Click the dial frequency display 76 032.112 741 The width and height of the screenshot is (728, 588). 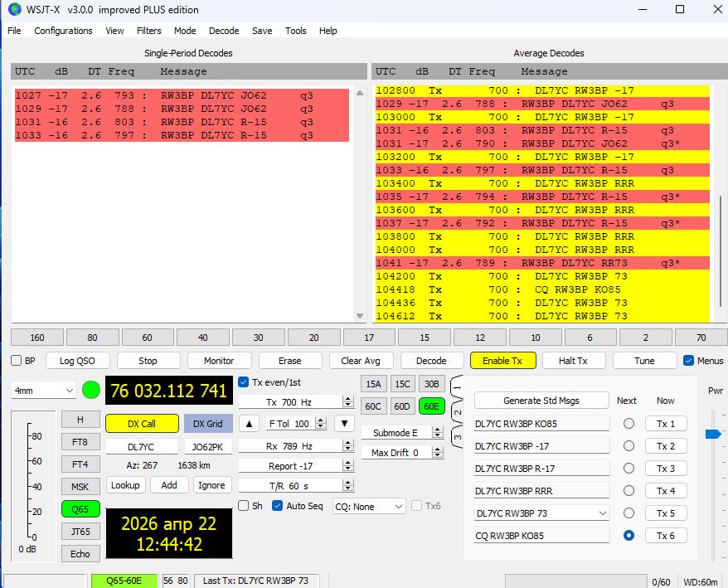[169, 391]
